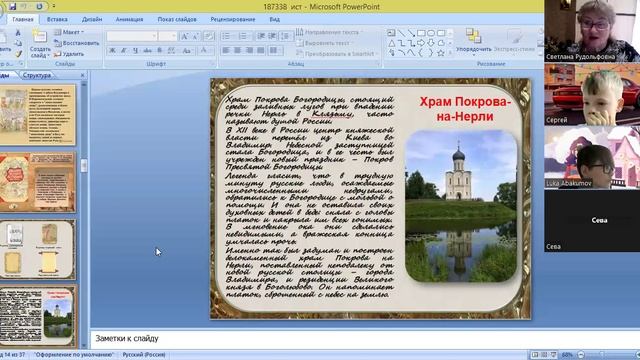Switch to the Главная ribbon tab
The image size is (640, 360).
(x=23, y=19)
